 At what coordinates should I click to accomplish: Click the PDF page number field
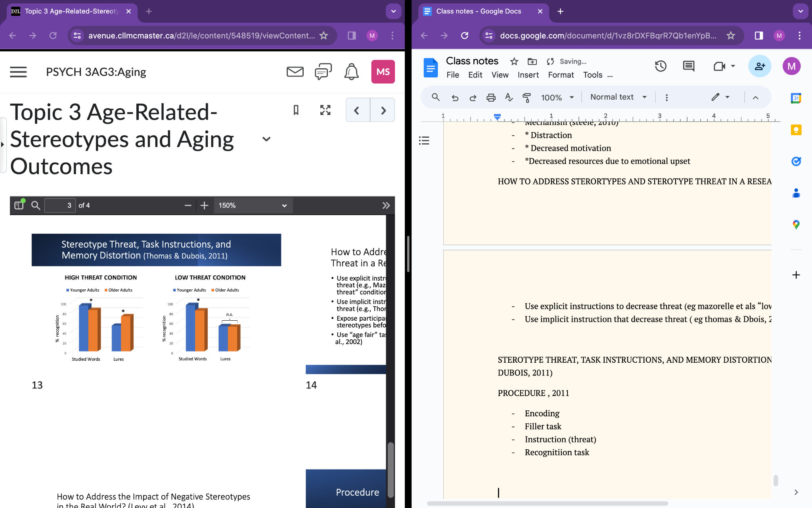pyautogui.click(x=60, y=205)
